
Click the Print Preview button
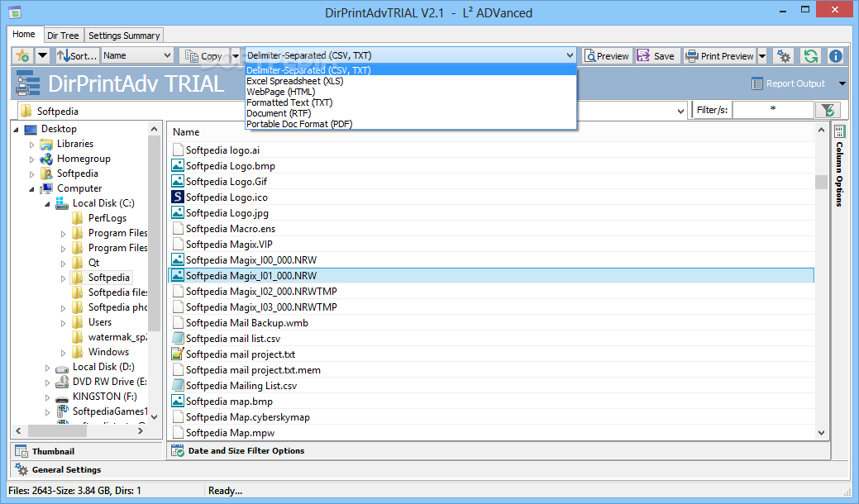(720, 56)
